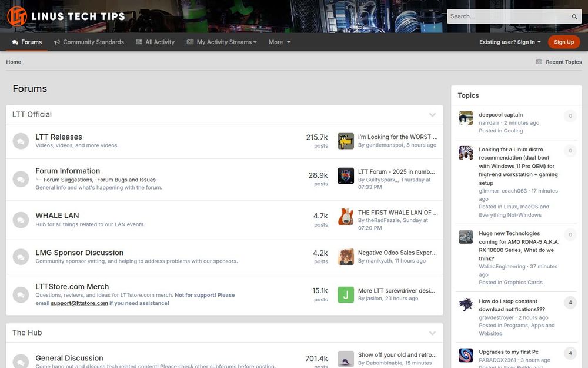Open 'More LTT screwdriver desi...' topic
The image size is (588, 368).
tap(396, 291)
